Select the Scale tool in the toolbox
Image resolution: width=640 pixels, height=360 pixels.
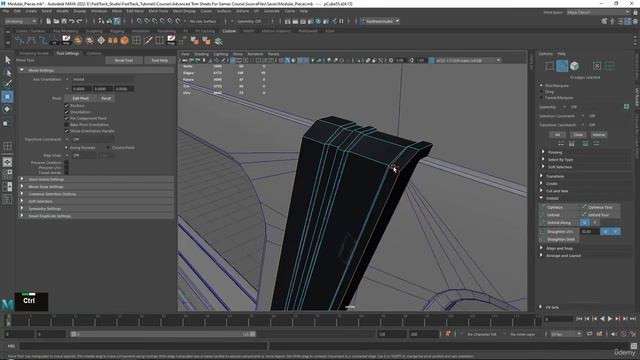coord(6,123)
